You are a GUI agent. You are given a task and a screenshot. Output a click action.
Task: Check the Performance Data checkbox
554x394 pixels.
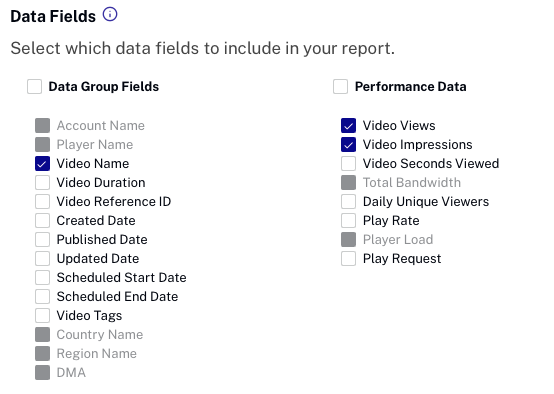pyautogui.click(x=341, y=87)
